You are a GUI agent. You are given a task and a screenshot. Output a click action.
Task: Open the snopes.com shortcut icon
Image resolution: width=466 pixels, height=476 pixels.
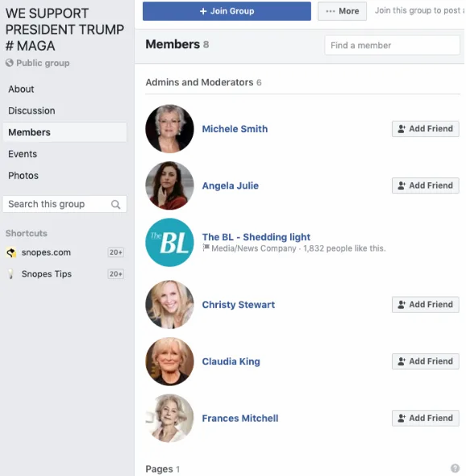tap(11, 253)
